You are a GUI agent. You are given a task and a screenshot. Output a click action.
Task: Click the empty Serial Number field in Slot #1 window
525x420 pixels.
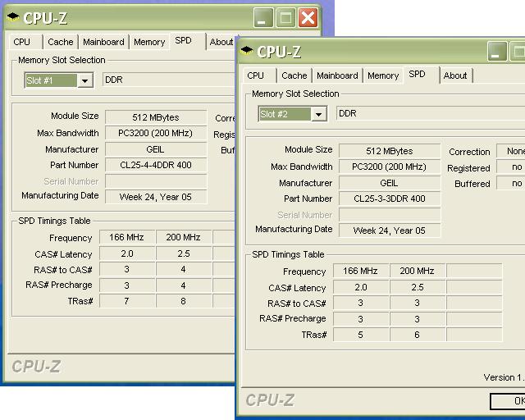156,181
